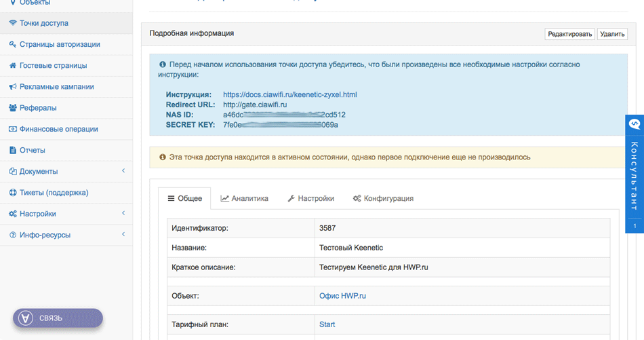Click the Wi-Fi icon beside Точки доступа
Screen dimensions: 644x340
point(13,23)
